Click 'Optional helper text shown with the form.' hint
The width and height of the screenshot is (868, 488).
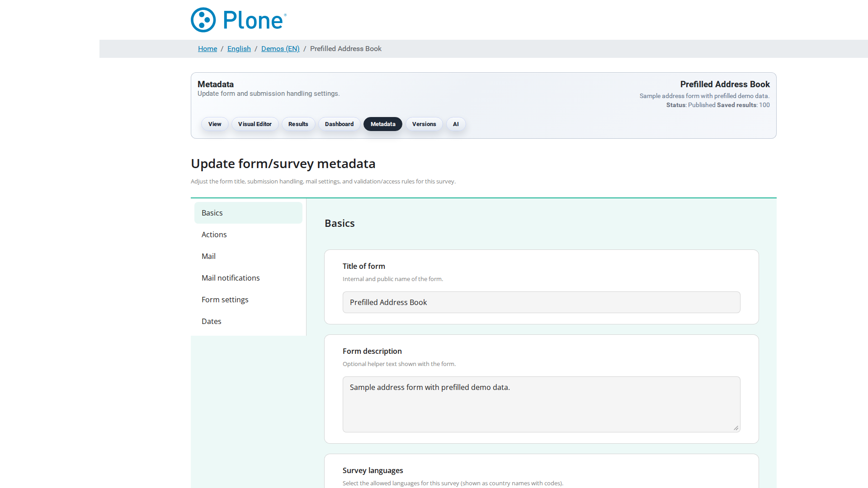click(x=399, y=364)
